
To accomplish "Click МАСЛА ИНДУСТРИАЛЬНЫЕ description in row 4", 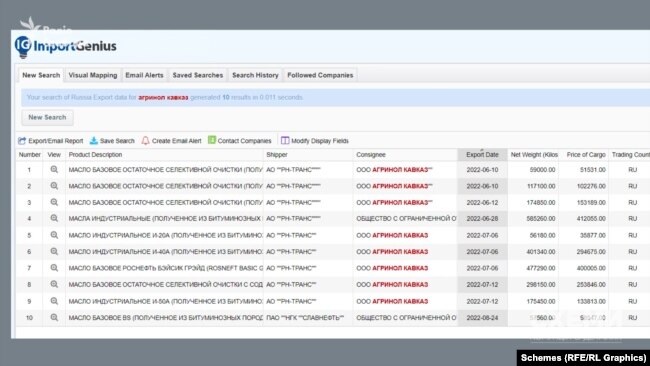I will [x=165, y=218].
